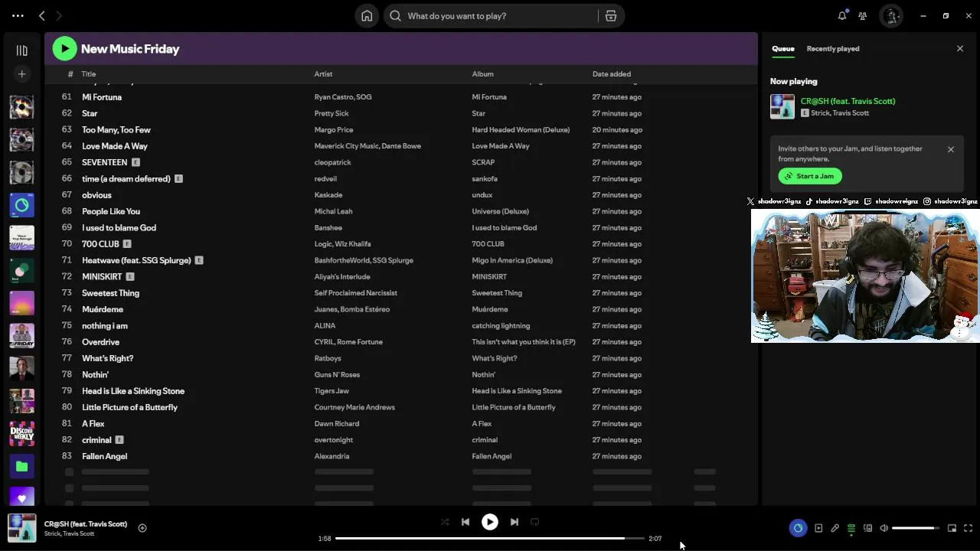Sort by Date added column header

(x=612, y=74)
